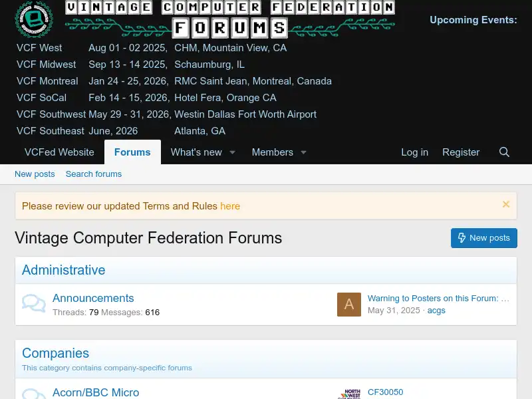Expand the Members dropdown arrow
This screenshot has width=532, height=399.
[x=304, y=152]
